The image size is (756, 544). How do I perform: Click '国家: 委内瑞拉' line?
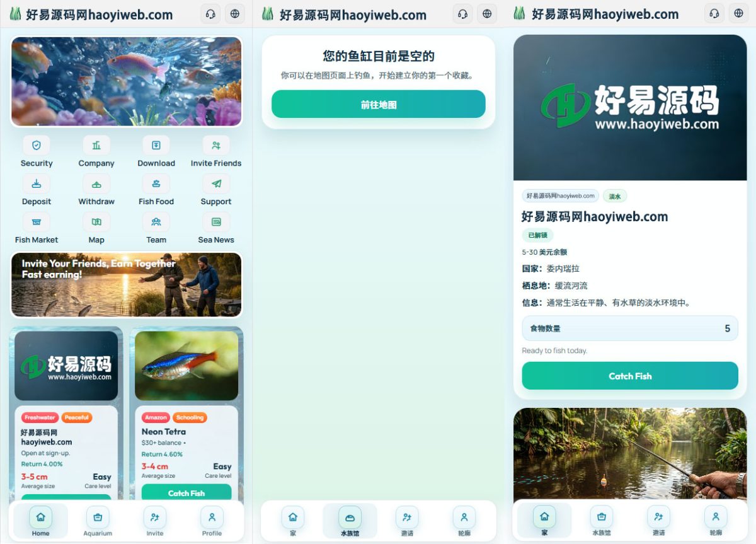[x=551, y=269]
